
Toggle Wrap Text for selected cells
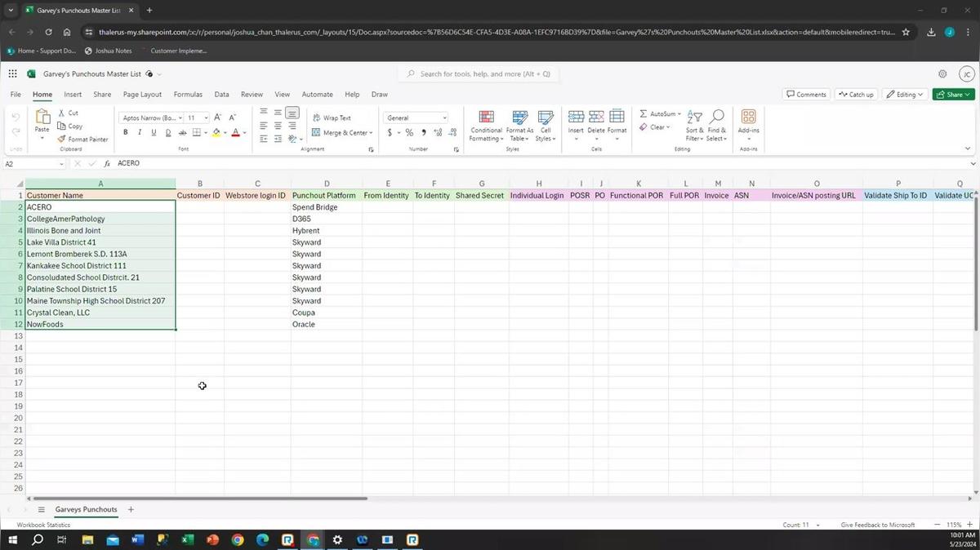pos(331,118)
